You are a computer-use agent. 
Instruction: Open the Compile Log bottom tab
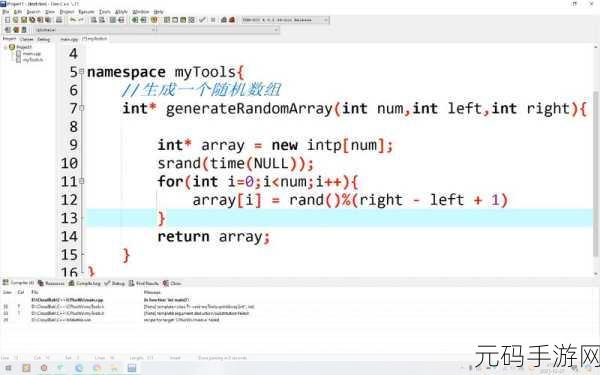coord(85,283)
